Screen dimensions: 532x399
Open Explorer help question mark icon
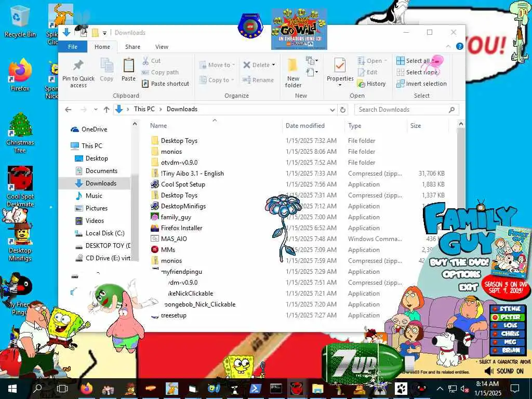point(459,46)
